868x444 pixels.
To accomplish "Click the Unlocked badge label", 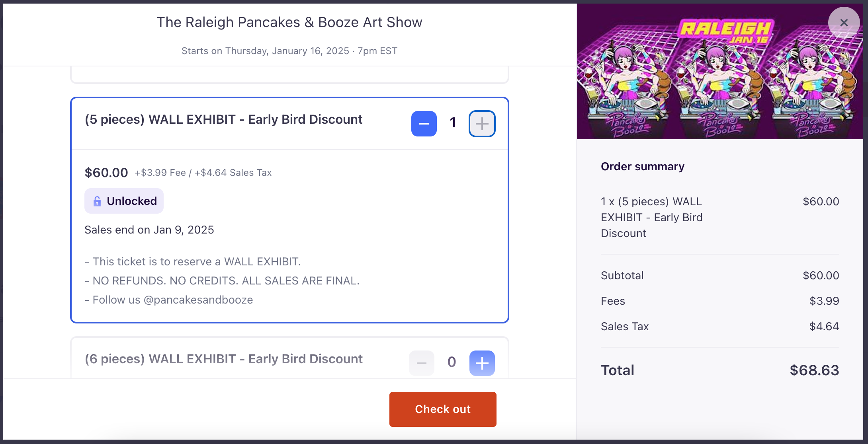I will click(124, 201).
